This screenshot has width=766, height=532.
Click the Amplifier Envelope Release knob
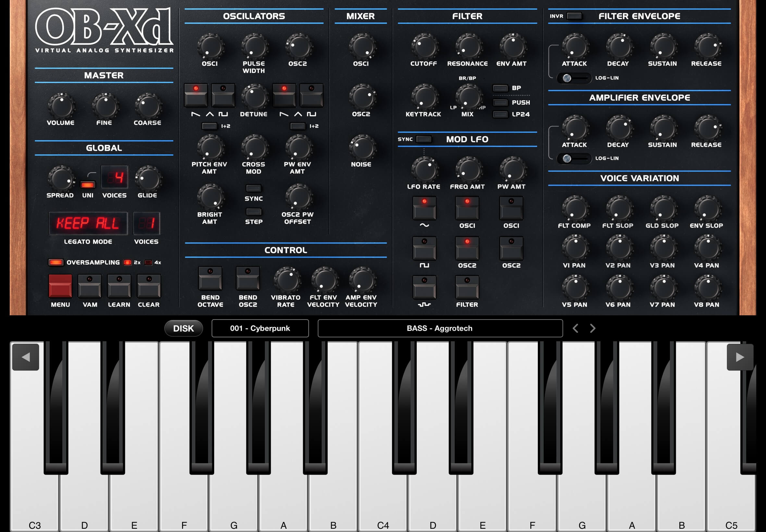click(708, 128)
